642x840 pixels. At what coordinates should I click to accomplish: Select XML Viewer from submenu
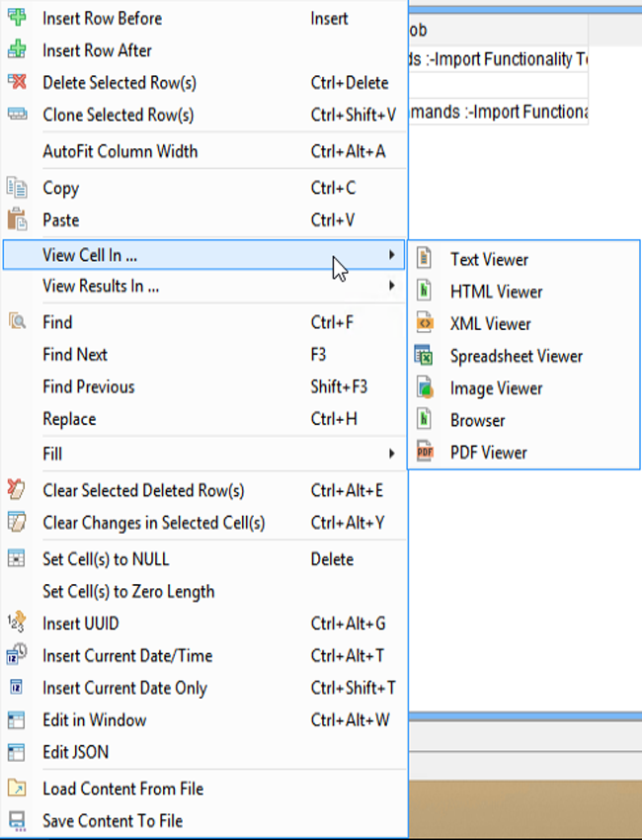pos(490,324)
